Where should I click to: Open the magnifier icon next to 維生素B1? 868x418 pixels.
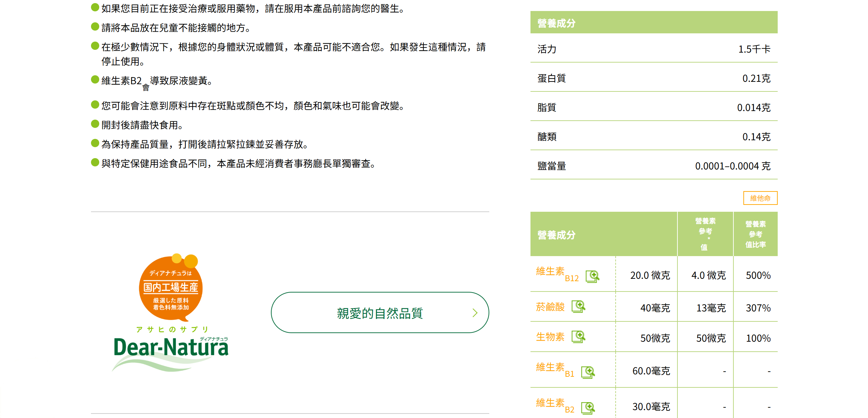tap(588, 372)
